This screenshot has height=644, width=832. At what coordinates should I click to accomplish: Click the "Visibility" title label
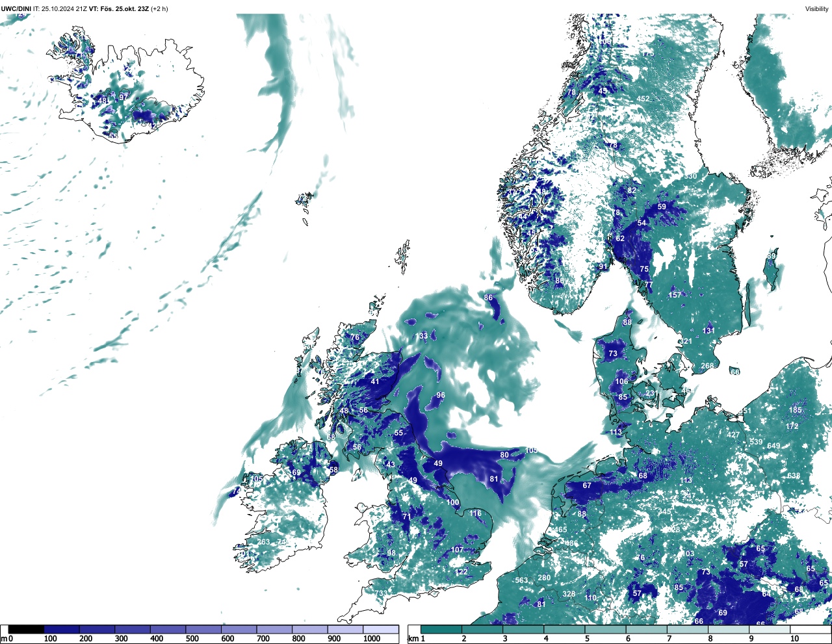817,9
